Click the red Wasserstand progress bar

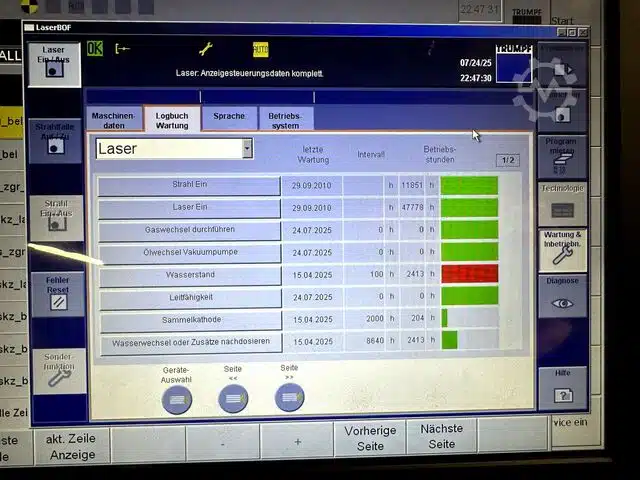(x=469, y=273)
